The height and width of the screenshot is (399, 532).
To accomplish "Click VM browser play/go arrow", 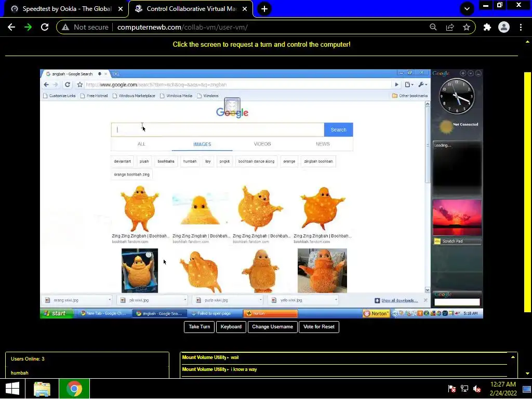I will [x=396, y=85].
